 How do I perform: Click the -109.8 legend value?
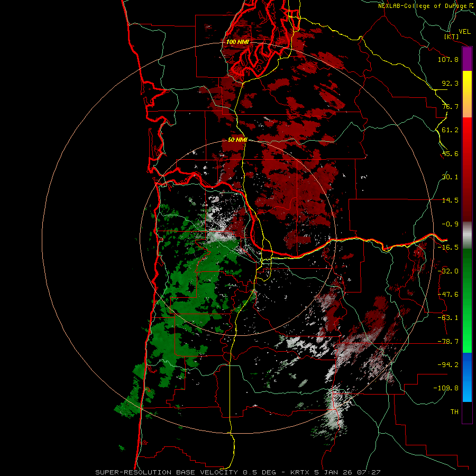(446, 388)
